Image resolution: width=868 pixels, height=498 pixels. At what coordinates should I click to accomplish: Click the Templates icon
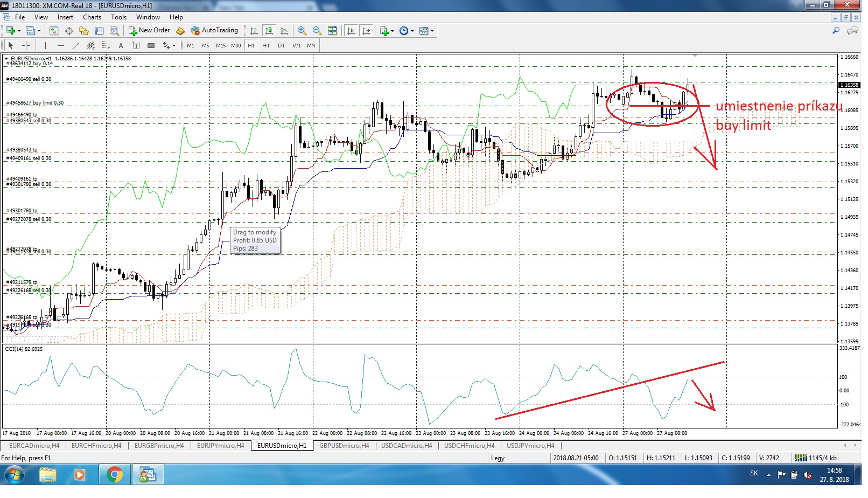[424, 31]
